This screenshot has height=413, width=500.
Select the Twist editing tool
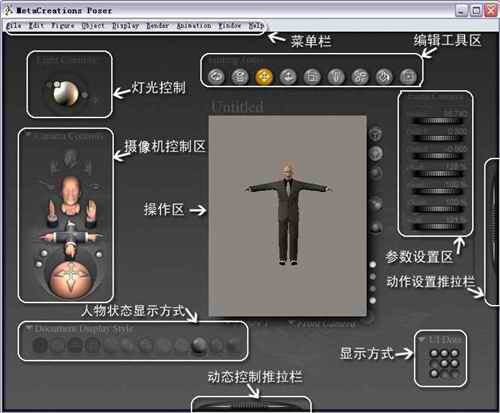240,76
